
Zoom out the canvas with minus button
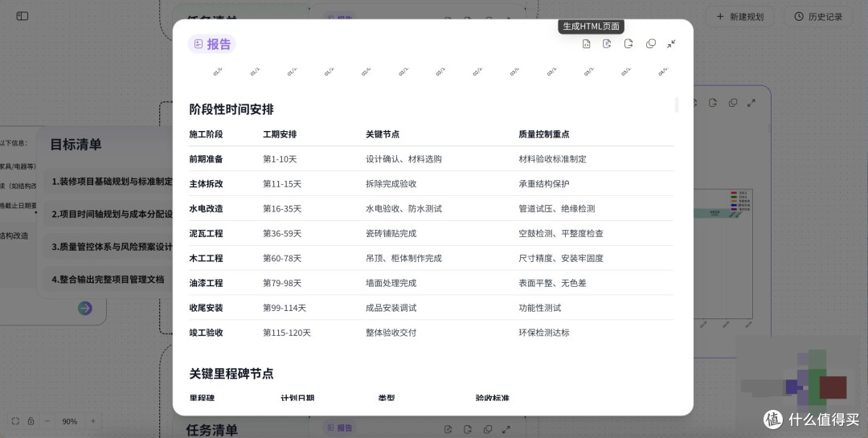point(47,421)
